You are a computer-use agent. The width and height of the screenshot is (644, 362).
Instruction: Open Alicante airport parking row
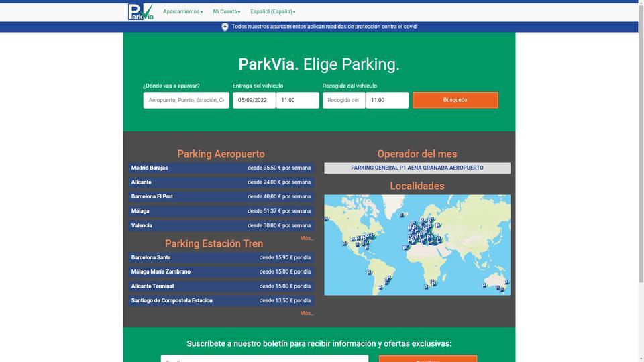tap(221, 182)
